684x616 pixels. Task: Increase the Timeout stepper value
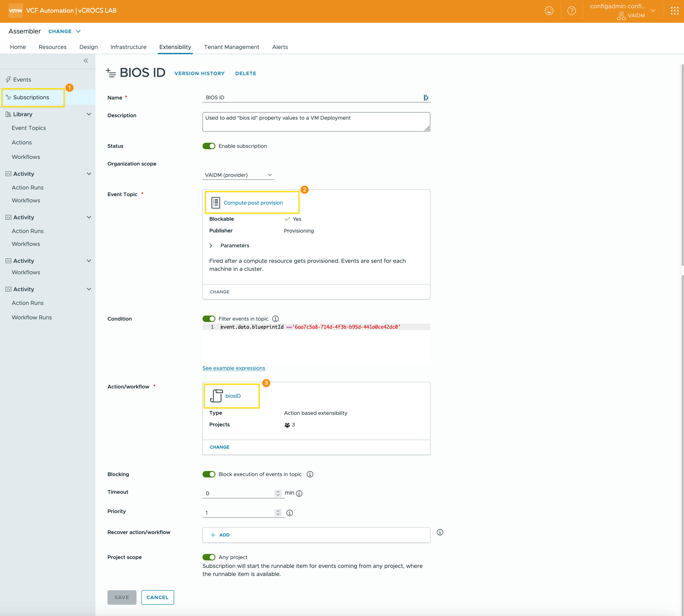(x=278, y=491)
